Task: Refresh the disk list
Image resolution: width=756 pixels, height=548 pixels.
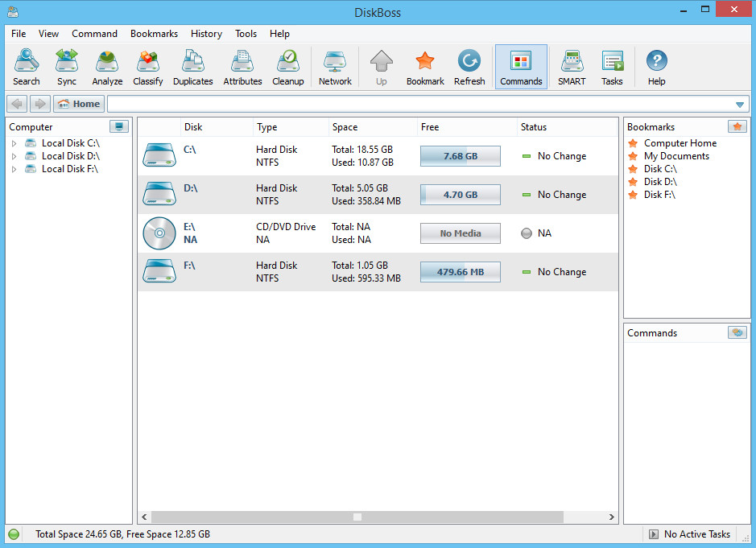Action: (469, 67)
